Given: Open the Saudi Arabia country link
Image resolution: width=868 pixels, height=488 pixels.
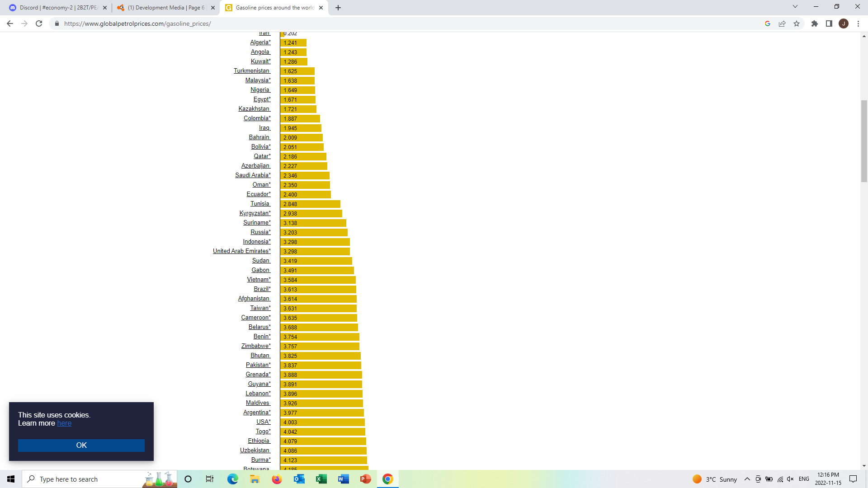Looking at the screenshot, I should pyautogui.click(x=252, y=175).
